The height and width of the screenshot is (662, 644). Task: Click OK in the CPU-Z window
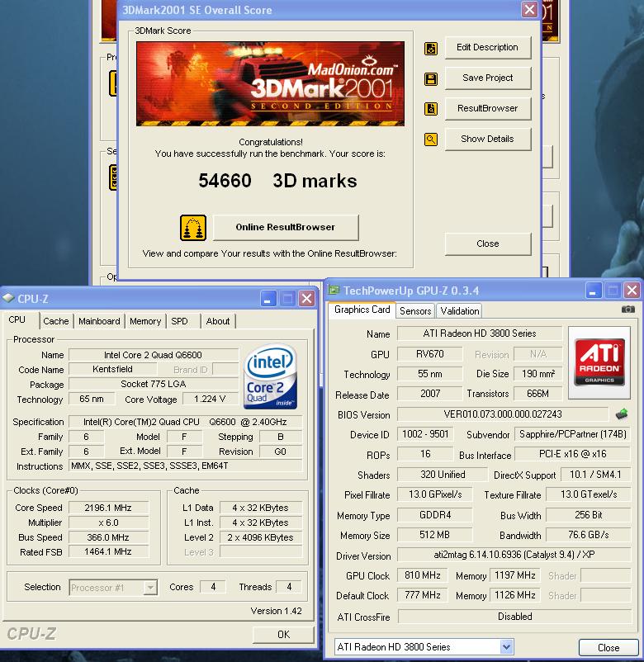coord(283,635)
